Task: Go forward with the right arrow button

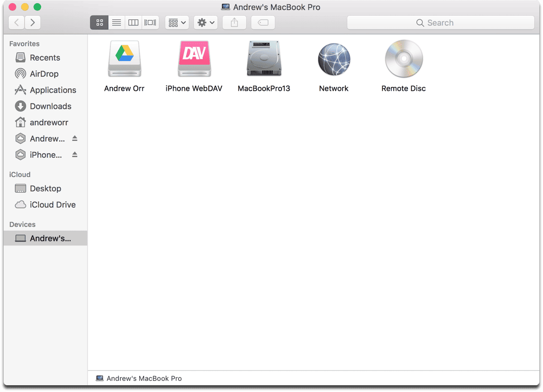Action: pos(33,23)
